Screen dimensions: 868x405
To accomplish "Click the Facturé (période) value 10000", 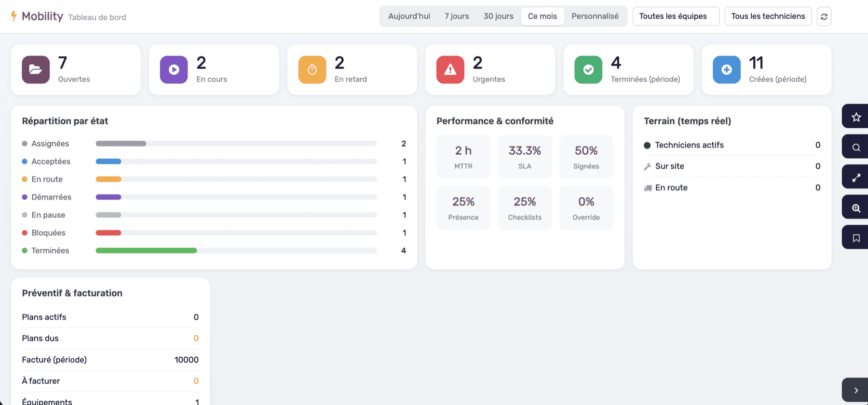I will tap(186, 360).
